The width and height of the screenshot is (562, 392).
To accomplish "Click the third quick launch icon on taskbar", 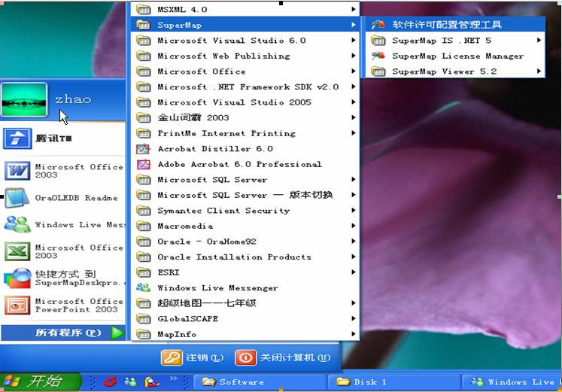I will (152, 382).
